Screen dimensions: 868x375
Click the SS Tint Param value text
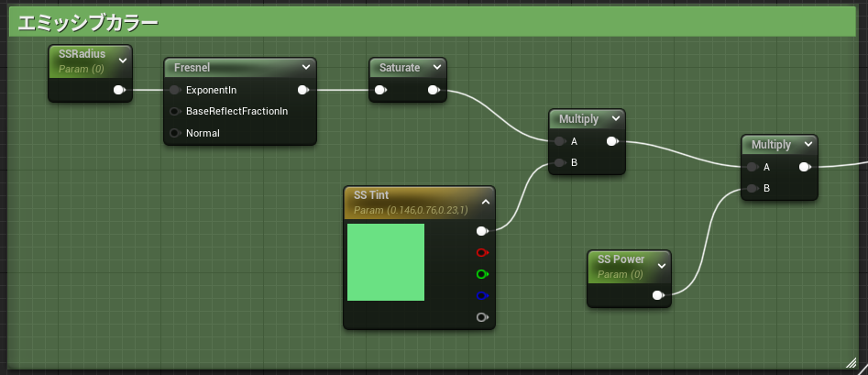tap(411, 211)
